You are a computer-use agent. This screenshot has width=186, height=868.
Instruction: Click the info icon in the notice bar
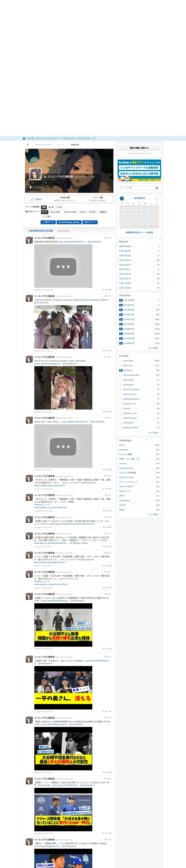point(24,138)
